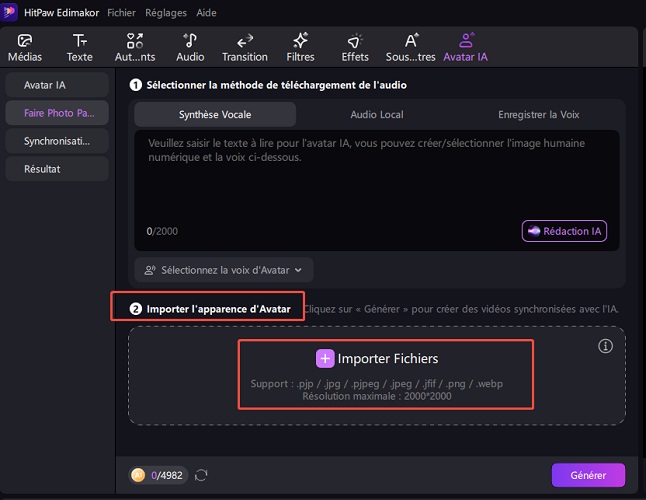This screenshot has height=500, width=646.
Task: Click the supported formats text line
Action: pyautogui.click(x=377, y=384)
